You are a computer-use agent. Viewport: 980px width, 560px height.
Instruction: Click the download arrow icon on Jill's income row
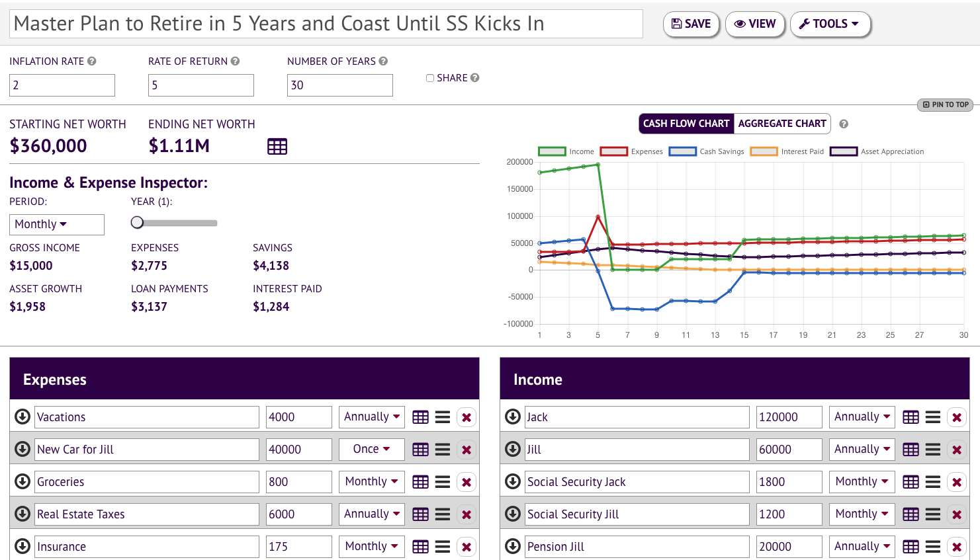click(x=512, y=449)
